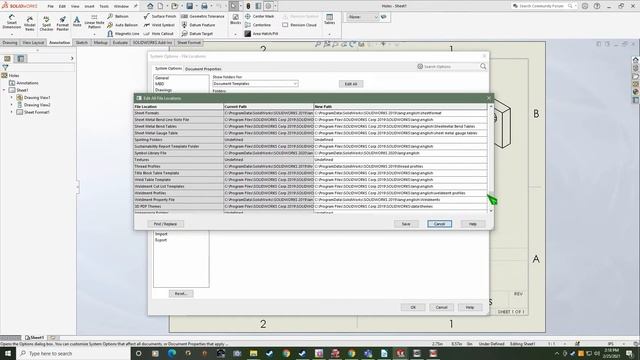Switch to the Evaluate tab
The width and height of the screenshot is (640, 360).
click(120, 42)
